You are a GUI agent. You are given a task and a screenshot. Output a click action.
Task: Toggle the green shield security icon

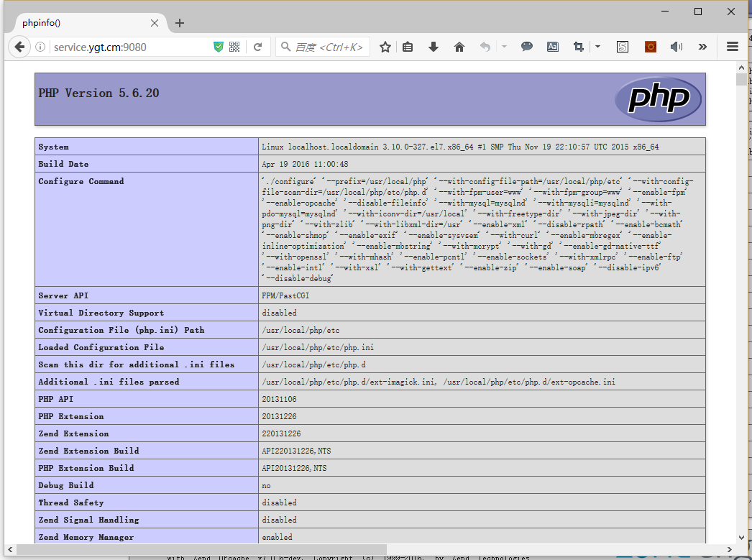coord(219,47)
